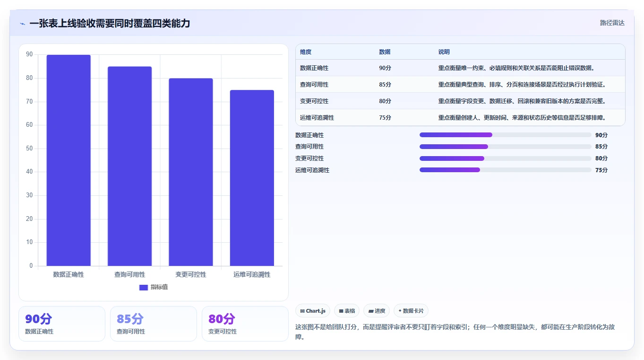The height and width of the screenshot is (360, 644).
Task: Select the 变更可控性 table row cell
Action: click(314, 101)
